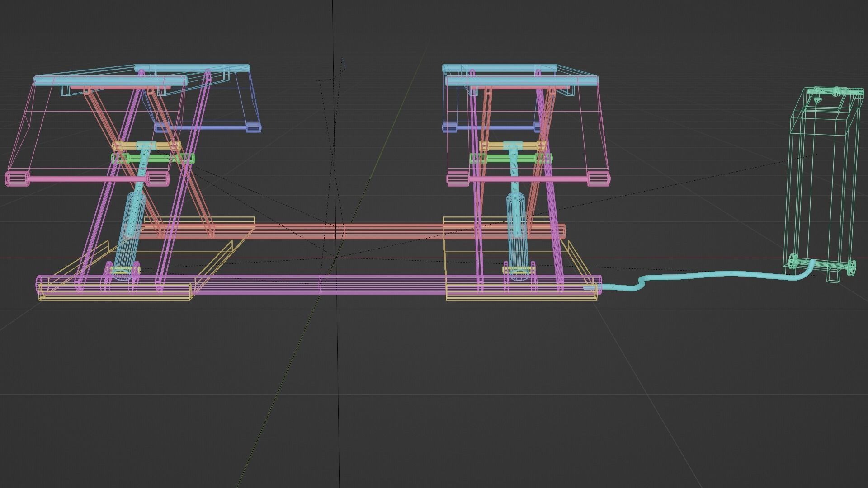Click the cabinet's left bottom wheel
The width and height of the screenshot is (868, 488).
(x=793, y=260)
